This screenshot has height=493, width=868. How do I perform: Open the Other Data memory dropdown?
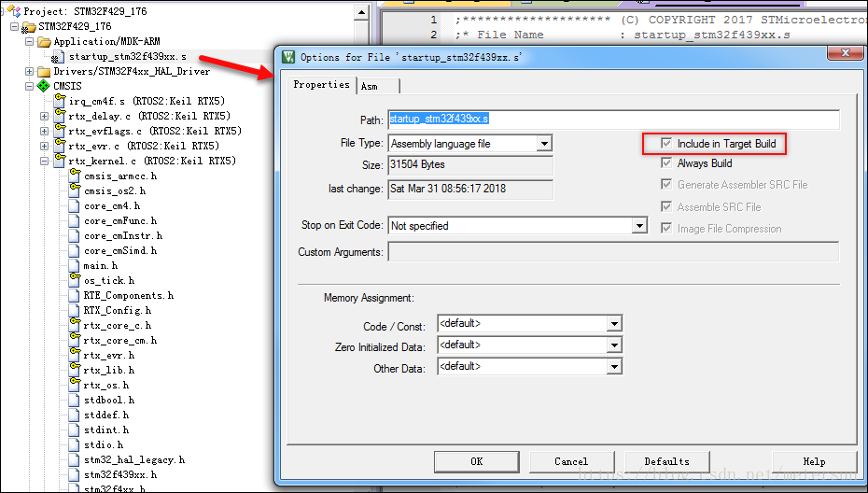pos(614,367)
